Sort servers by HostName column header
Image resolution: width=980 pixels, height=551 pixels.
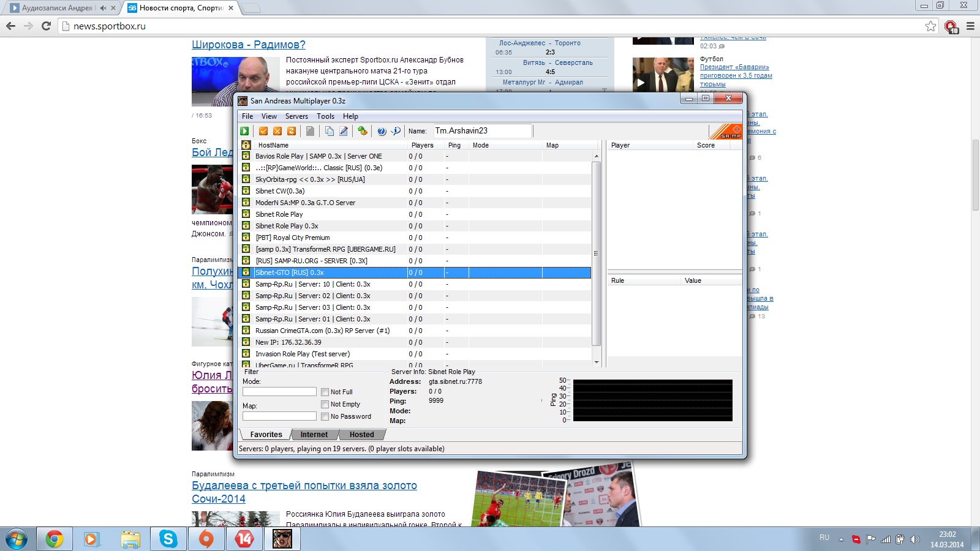point(330,145)
